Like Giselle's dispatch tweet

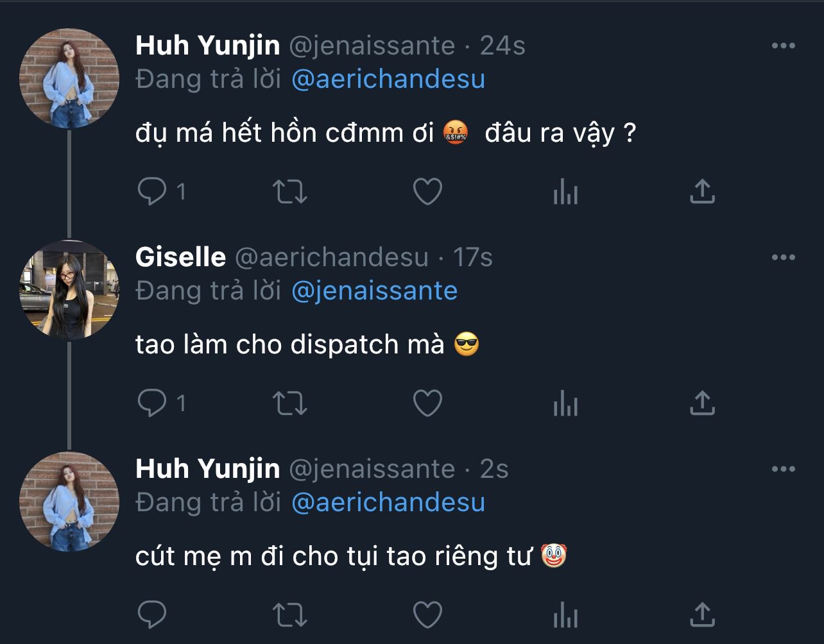[x=427, y=403]
